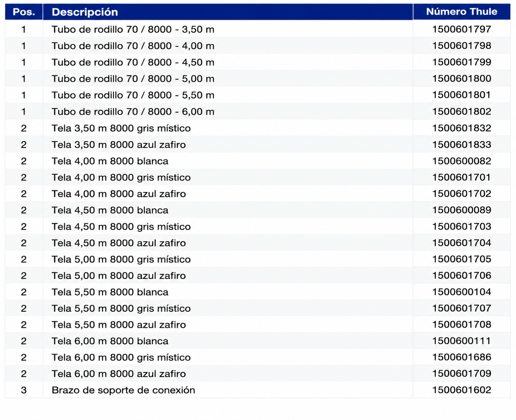This screenshot has width=516, height=420.
Task: Click part number 1500601797
Action: pos(461,29)
